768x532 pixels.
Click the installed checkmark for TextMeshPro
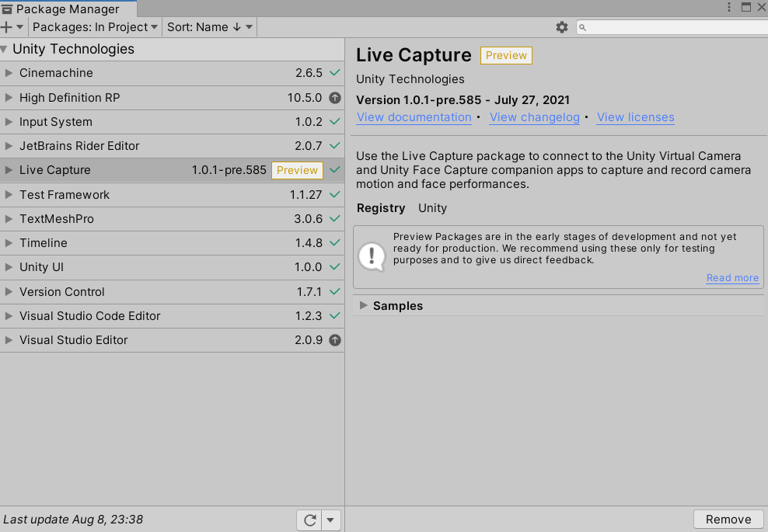click(x=335, y=218)
